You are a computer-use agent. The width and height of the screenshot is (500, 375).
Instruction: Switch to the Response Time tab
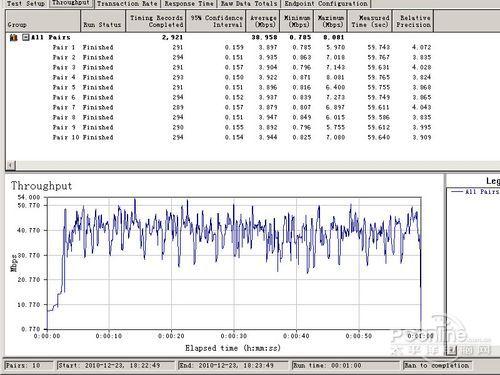coord(189,4)
